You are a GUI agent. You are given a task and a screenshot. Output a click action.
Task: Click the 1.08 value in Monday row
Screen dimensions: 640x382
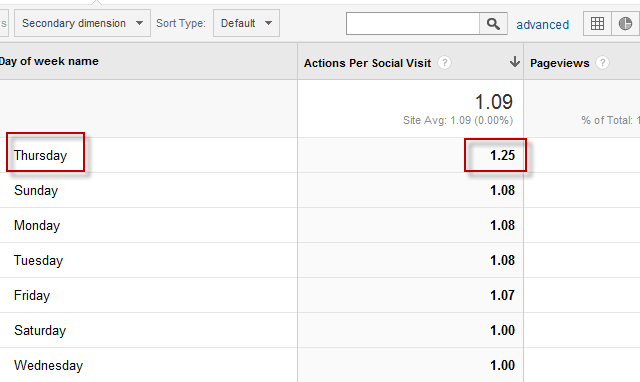point(502,226)
